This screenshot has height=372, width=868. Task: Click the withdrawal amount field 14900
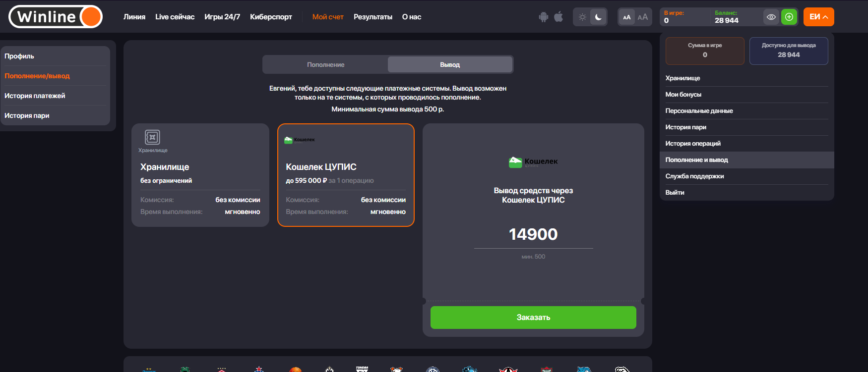click(533, 234)
